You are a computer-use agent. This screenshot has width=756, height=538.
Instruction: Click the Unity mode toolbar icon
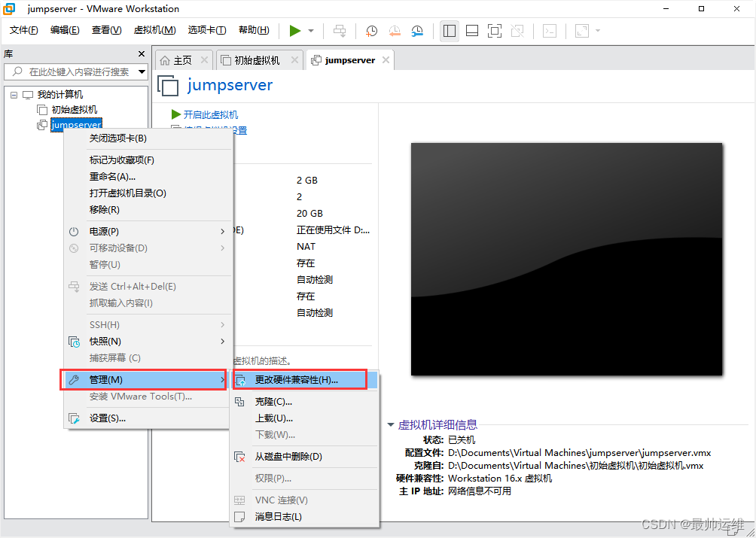[517, 31]
